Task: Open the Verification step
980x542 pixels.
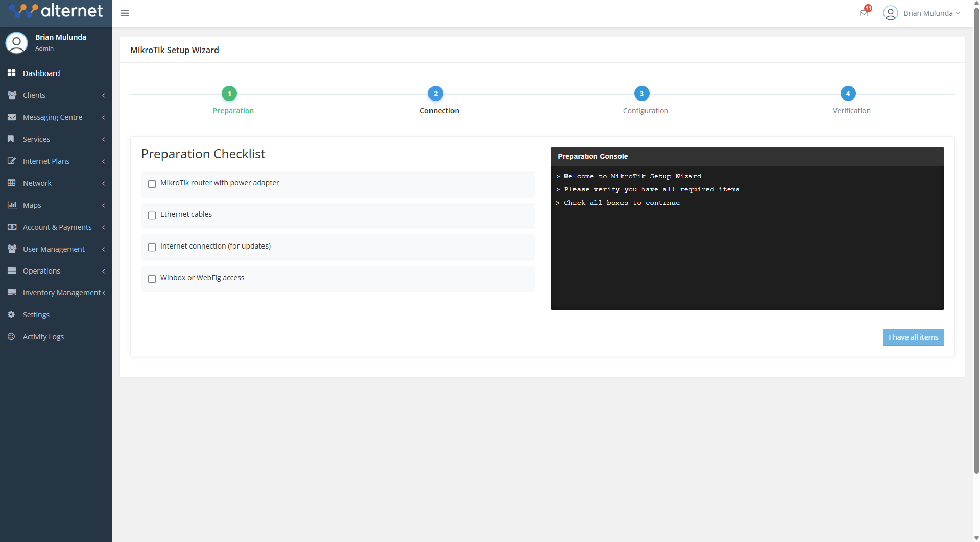Action: [x=848, y=93]
